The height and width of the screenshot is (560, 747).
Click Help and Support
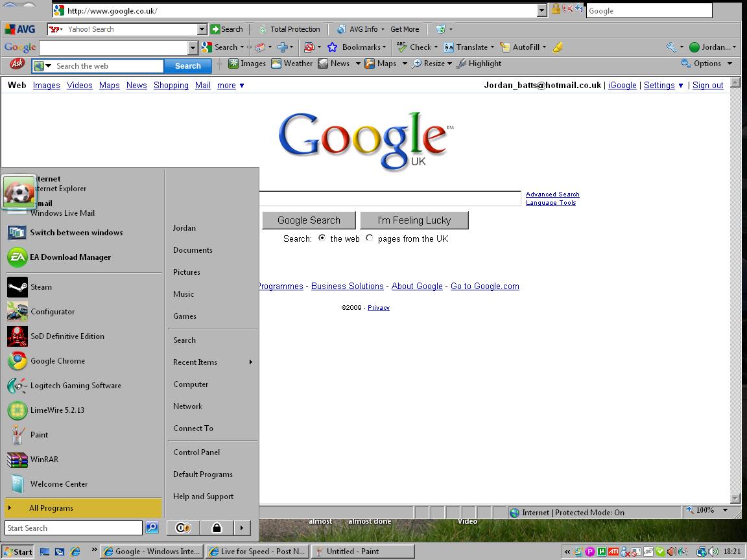(204, 496)
